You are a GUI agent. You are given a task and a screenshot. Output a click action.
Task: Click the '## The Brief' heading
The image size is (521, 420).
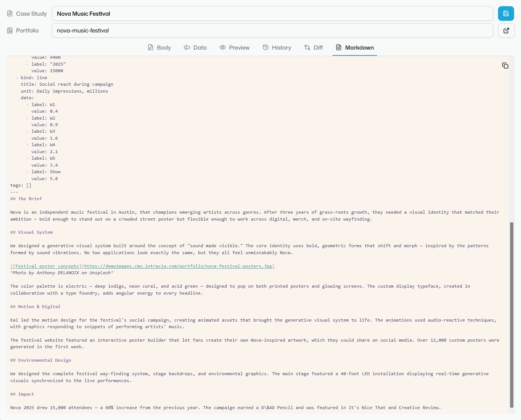click(26, 199)
